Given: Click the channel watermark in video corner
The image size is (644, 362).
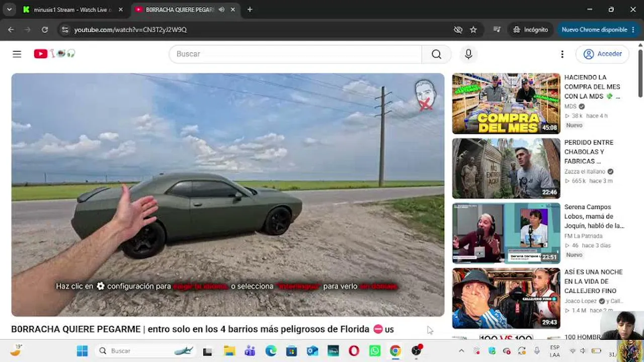Looking at the screenshot, I should [425, 95].
